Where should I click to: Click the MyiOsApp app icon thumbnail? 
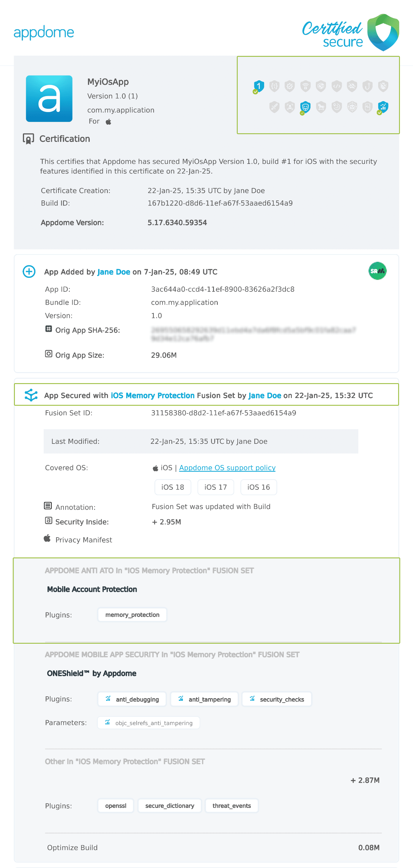click(x=49, y=98)
